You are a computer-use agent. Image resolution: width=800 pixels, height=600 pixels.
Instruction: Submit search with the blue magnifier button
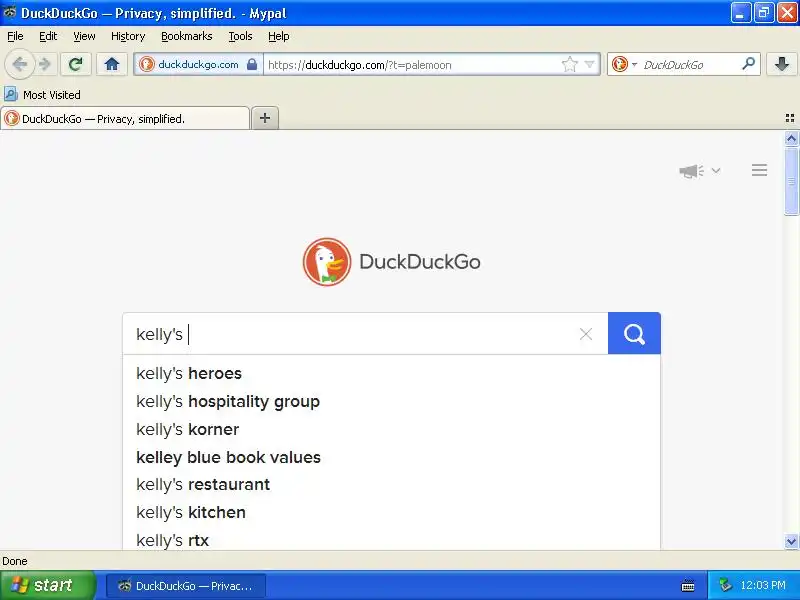click(x=634, y=333)
